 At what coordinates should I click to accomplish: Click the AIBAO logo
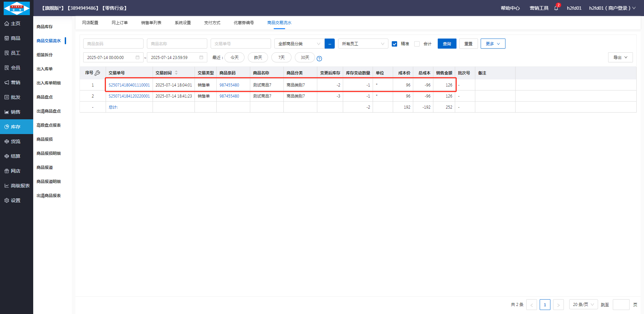coord(17,8)
